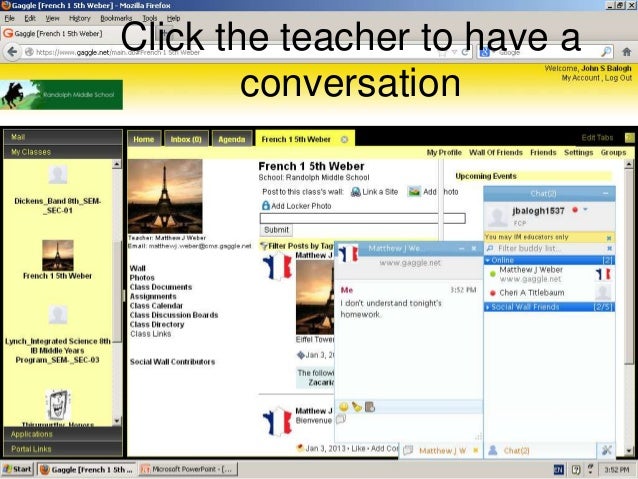Screen dimensions: 638x479
Task: Click Cheri A Titlebaum's avatar in buddy list
Action: pyautogui.click(x=603, y=292)
